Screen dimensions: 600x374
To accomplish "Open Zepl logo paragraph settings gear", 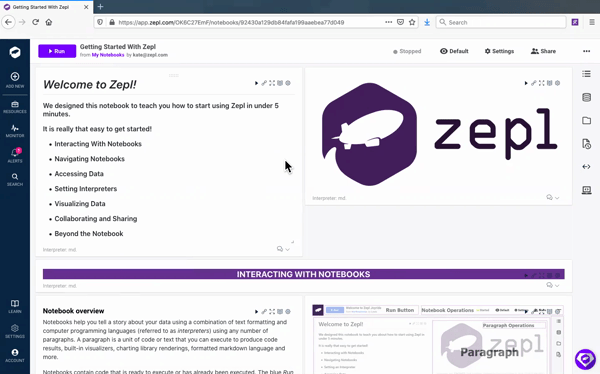I will (x=558, y=83).
